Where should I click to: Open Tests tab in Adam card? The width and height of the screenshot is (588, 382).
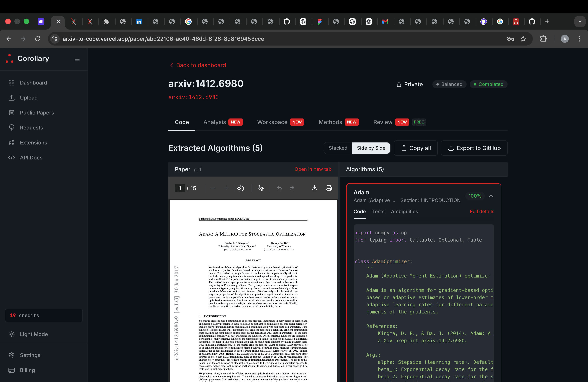coord(378,212)
